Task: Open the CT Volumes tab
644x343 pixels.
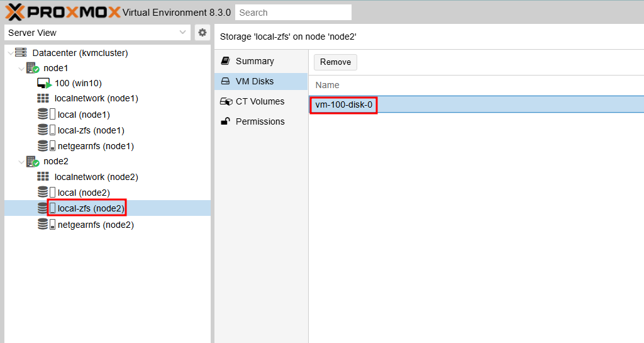Action: point(261,101)
